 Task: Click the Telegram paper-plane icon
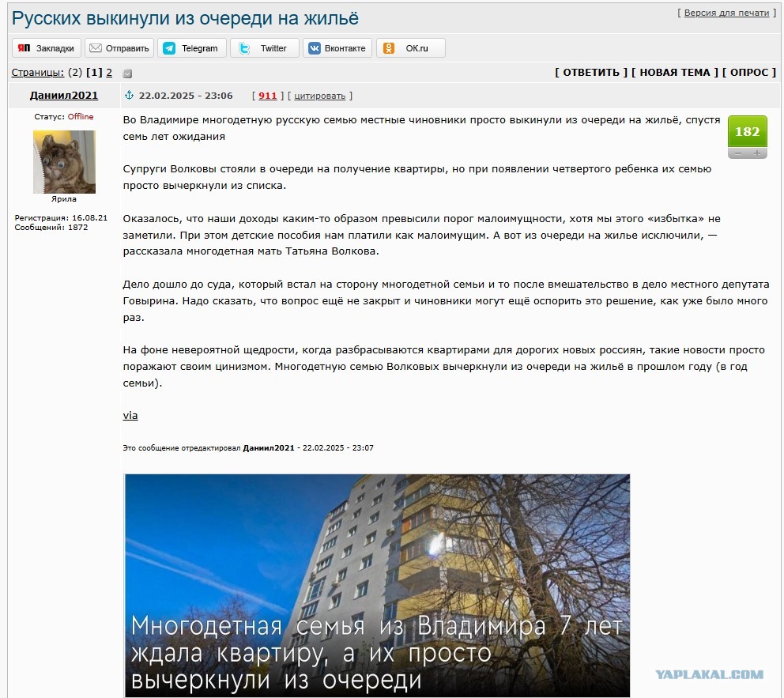pyautogui.click(x=169, y=48)
